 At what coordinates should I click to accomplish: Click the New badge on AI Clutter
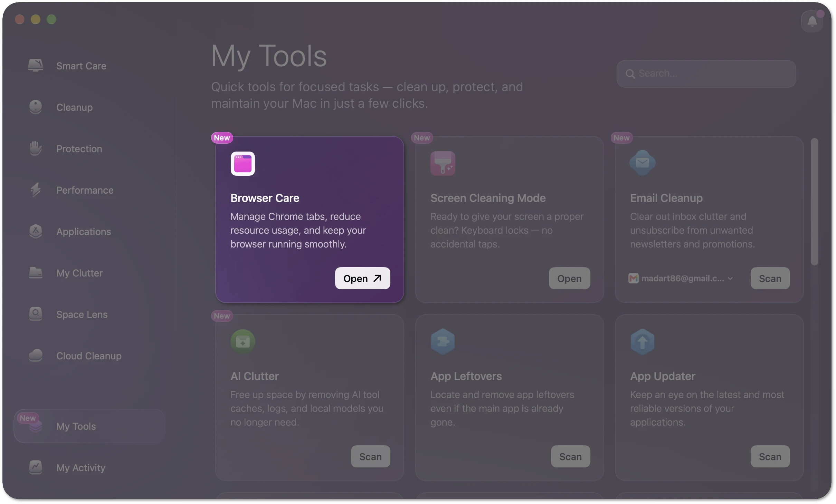coord(222,316)
